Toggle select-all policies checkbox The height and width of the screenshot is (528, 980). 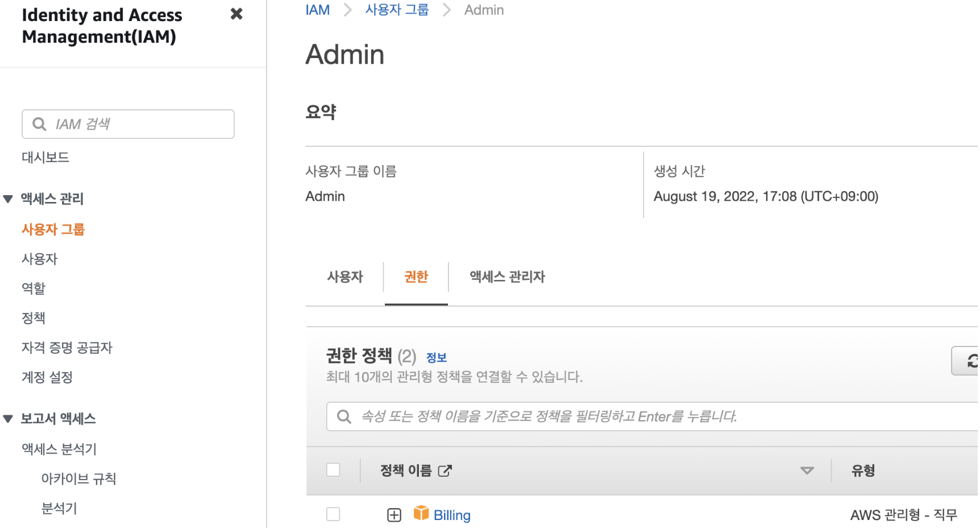(x=333, y=470)
